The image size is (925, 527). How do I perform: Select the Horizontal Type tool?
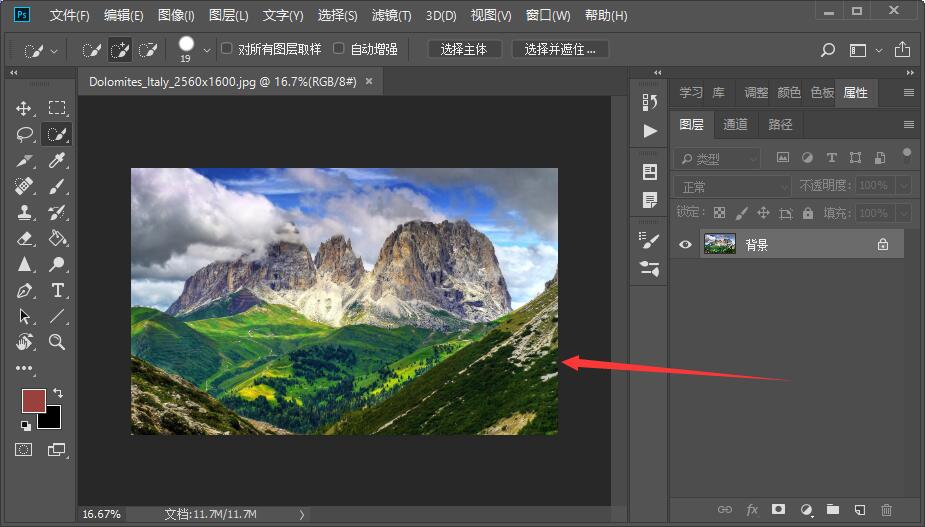(57, 290)
